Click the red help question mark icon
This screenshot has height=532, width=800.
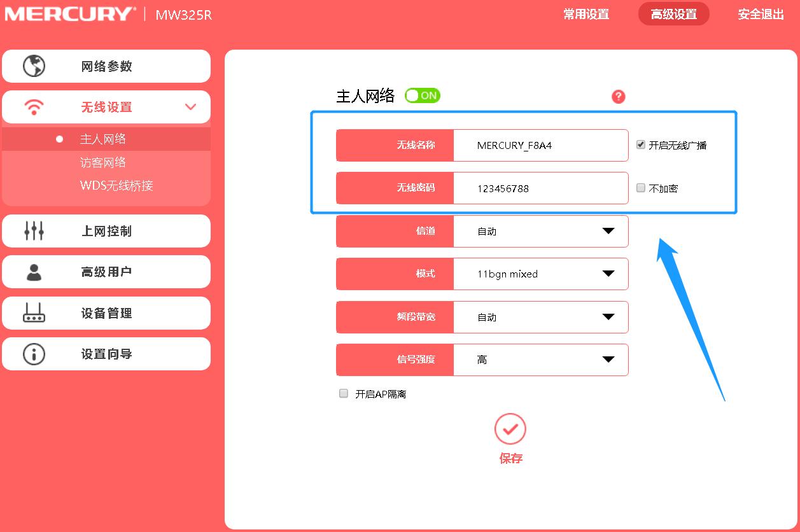[x=618, y=95]
